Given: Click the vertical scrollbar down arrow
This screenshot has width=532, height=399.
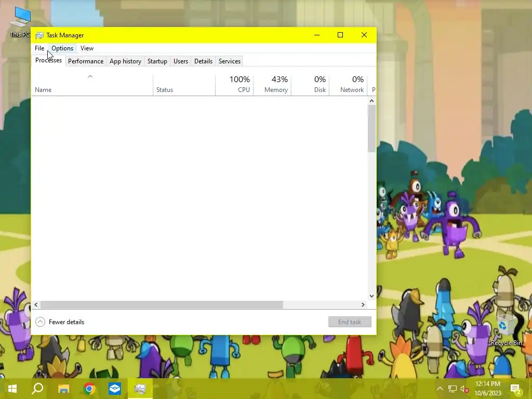Looking at the screenshot, I should (x=372, y=296).
